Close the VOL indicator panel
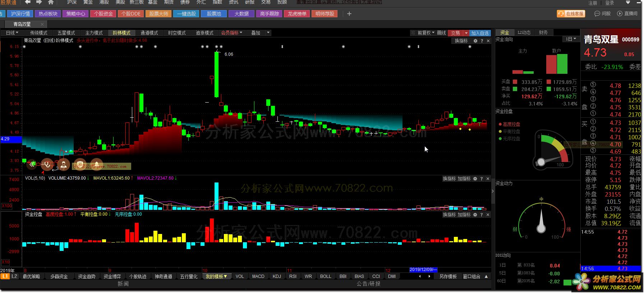This screenshot has width=644, height=293. [488, 179]
